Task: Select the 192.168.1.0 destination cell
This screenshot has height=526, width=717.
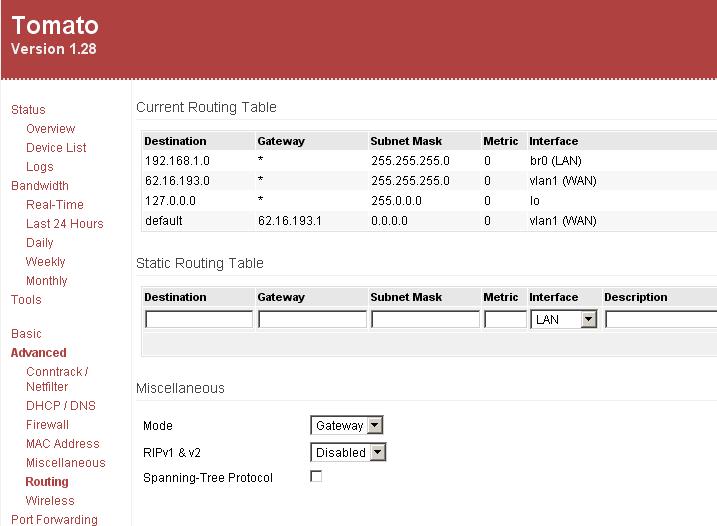Action: click(x=177, y=161)
